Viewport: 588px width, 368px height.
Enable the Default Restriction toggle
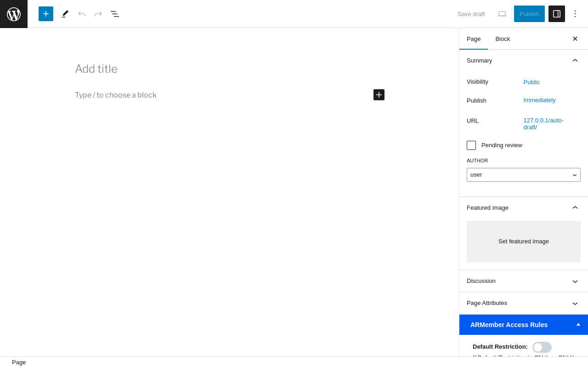click(542, 347)
